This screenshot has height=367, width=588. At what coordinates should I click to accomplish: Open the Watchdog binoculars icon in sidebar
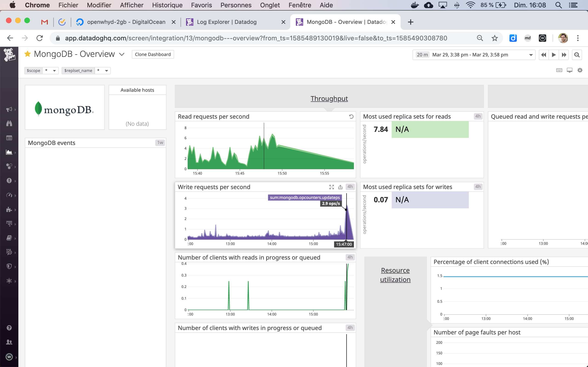point(9,124)
